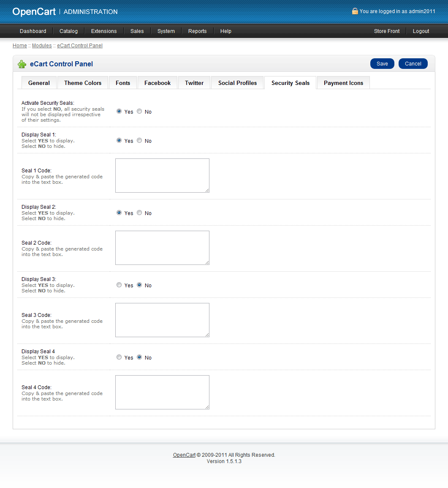
Task: Open the Catalog menu
Action: pos(68,31)
